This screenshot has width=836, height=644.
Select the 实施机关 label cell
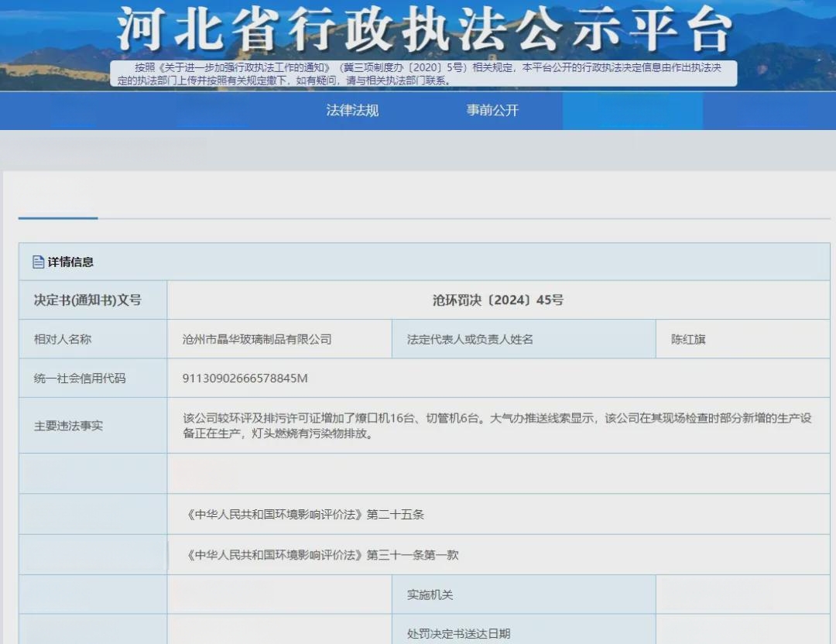click(523, 594)
